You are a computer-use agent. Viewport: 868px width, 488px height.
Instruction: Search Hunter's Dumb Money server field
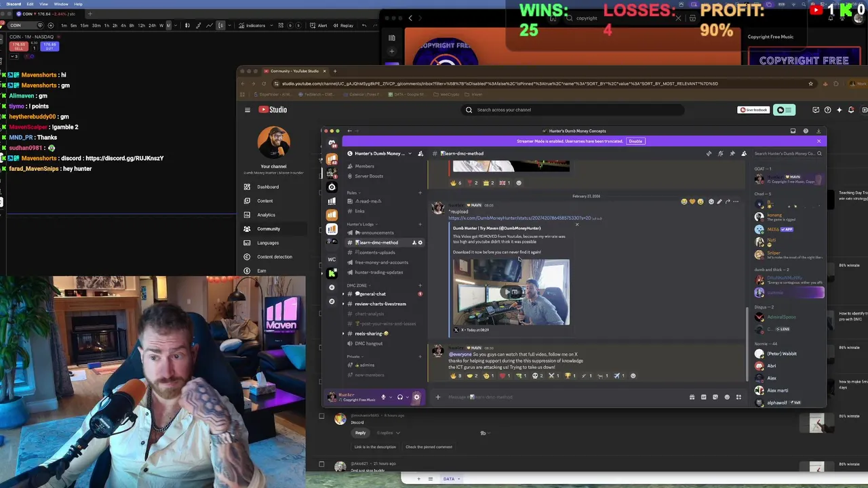[787, 153]
